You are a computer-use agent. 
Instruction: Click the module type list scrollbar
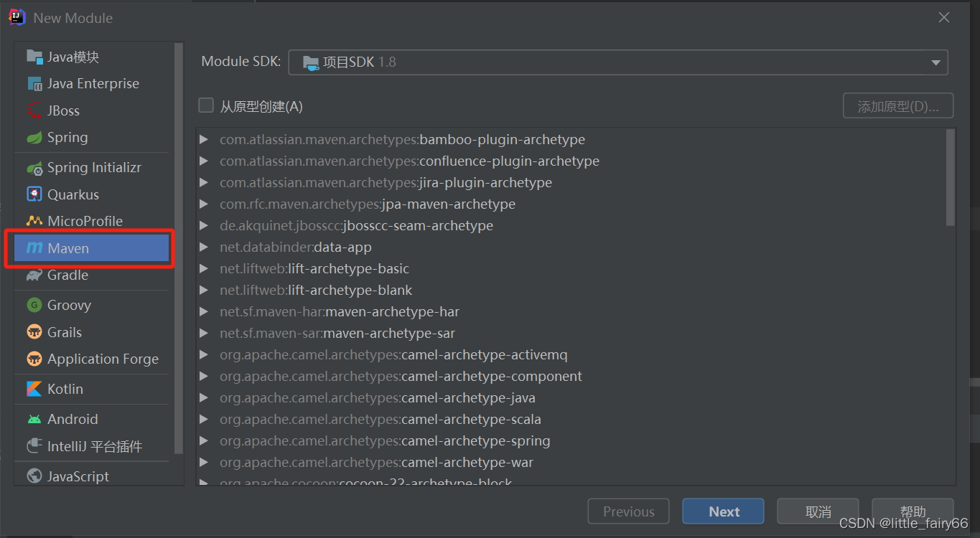179,247
